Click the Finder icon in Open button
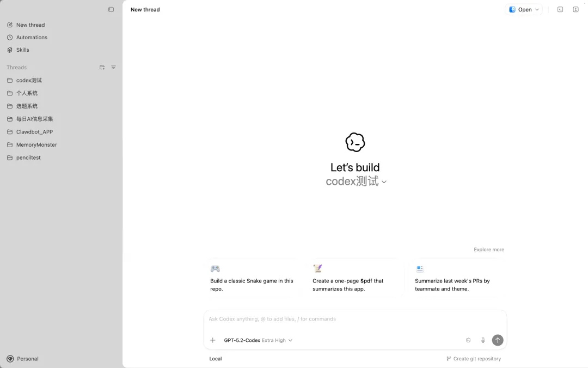Screen dimensions: 588x368 pyautogui.click(x=512, y=9)
